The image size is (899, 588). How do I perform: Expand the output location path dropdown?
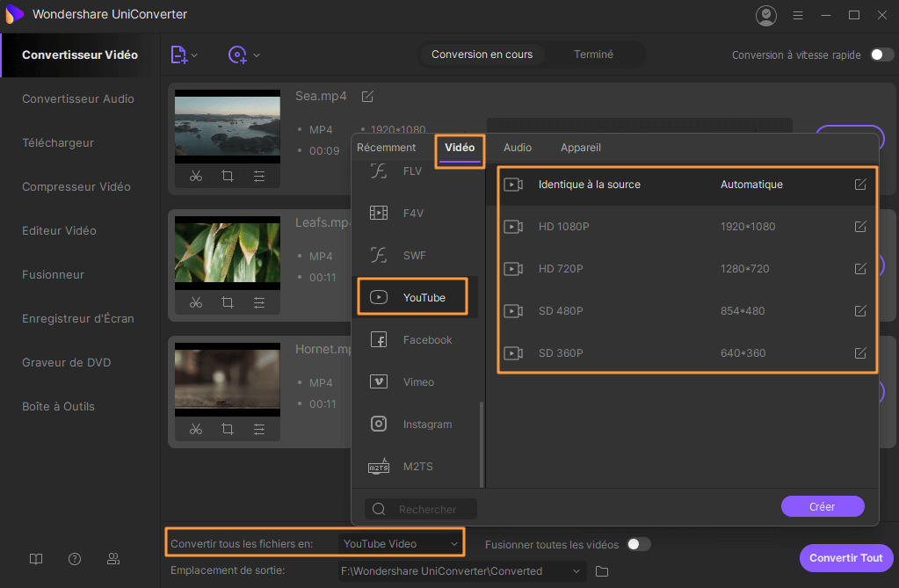[x=576, y=571]
